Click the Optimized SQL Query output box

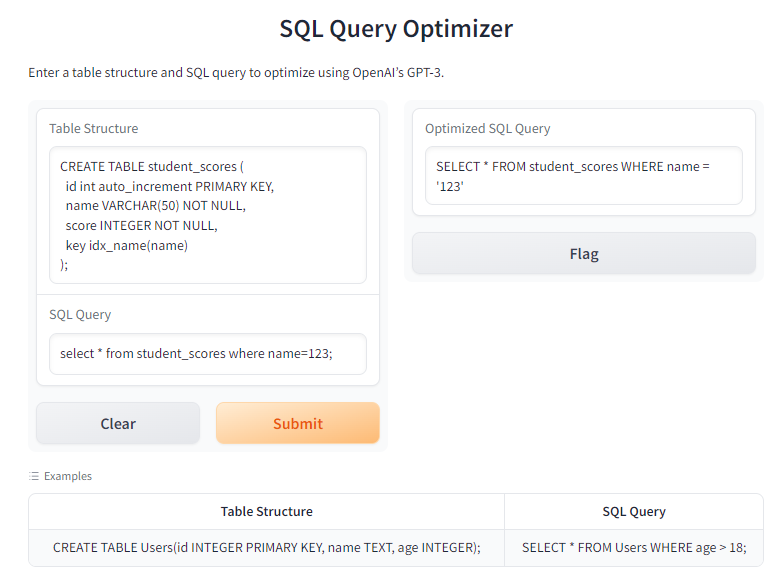click(x=583, y=176)
